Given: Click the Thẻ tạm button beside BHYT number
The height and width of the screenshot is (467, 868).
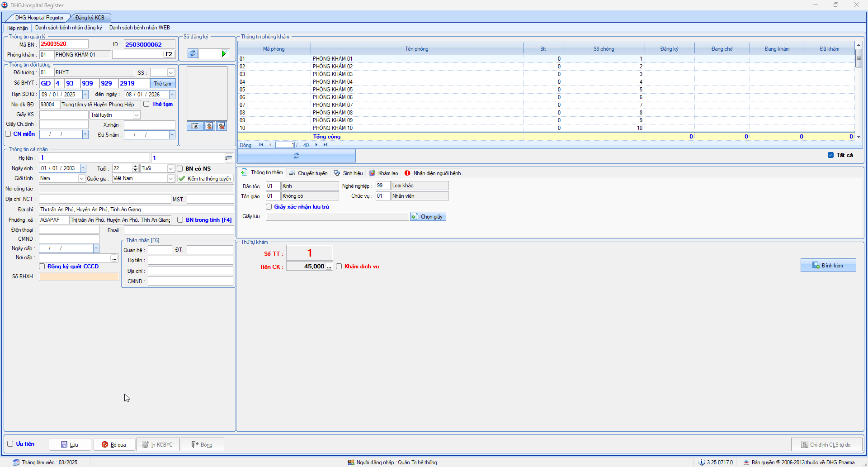Looking at the screenshot, I should coord(162,84).
